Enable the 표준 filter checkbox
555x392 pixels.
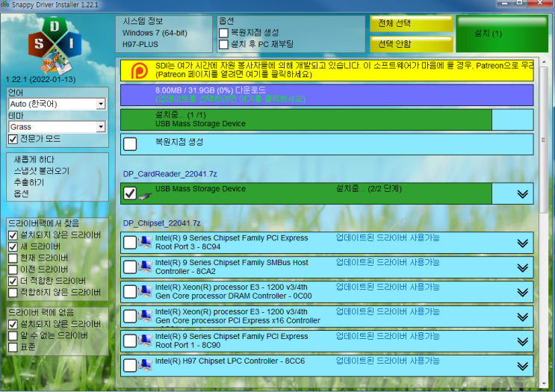coord(13,347)
